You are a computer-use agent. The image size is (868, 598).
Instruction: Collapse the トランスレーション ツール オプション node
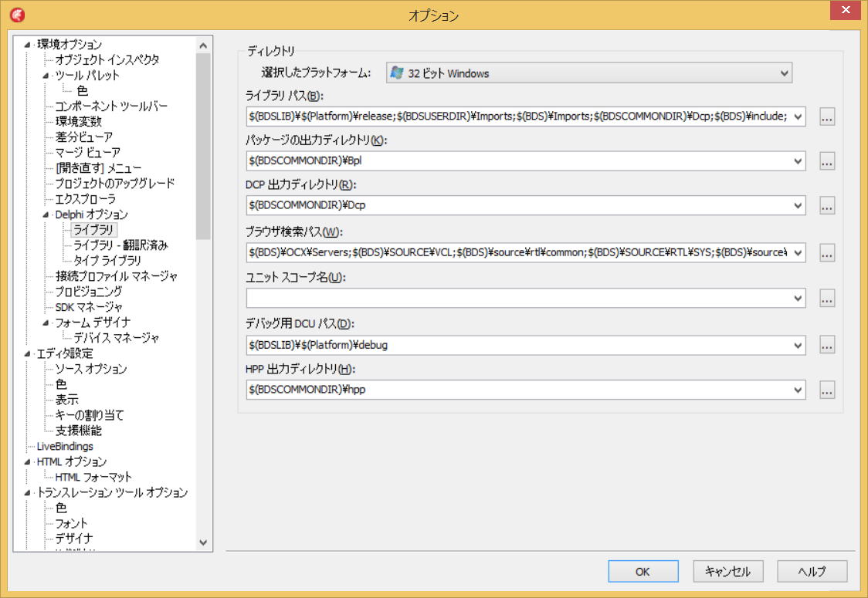click(x=26, y=492)
